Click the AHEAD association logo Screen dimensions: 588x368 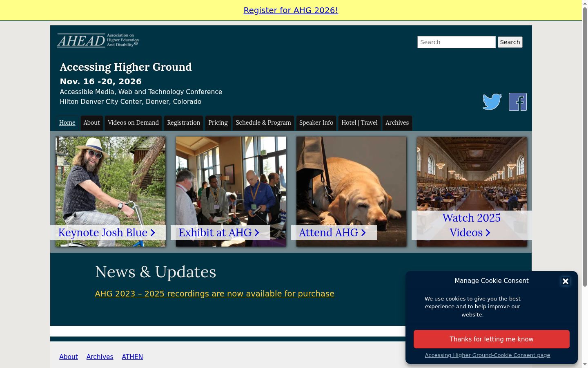[x=98, y=40]
